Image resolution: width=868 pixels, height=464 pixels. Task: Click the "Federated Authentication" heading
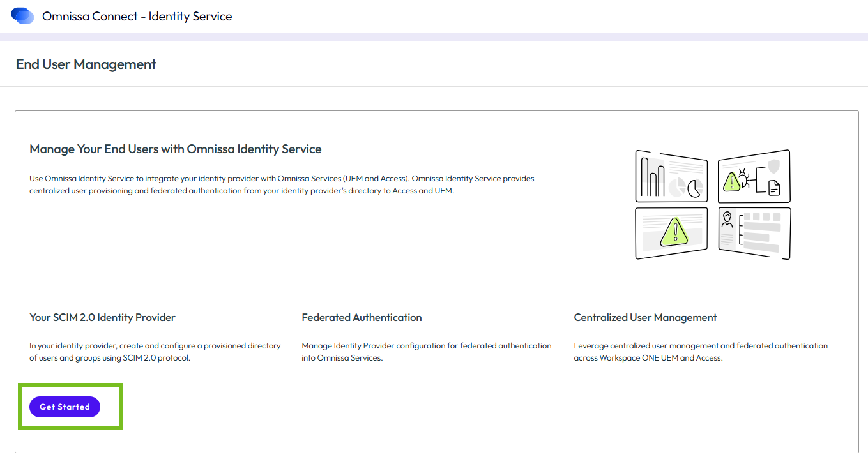coord(362,317)
